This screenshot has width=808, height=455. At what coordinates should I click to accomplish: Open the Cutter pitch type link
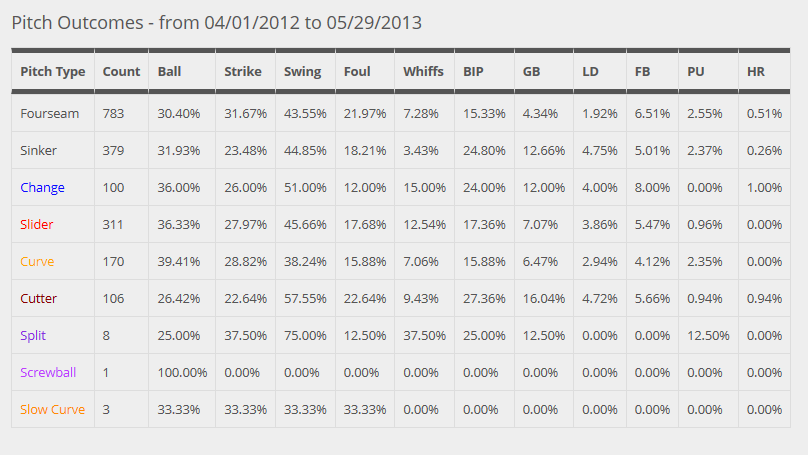pos(39,299)
